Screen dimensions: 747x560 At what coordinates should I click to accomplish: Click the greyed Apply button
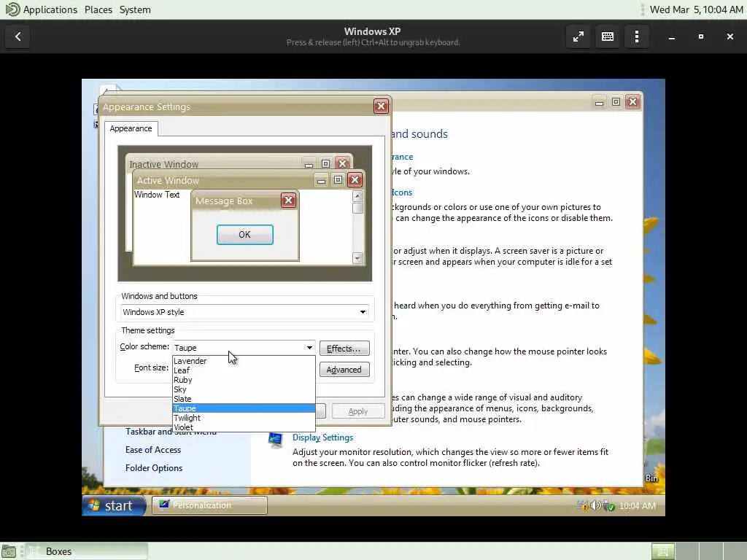click(x=357, y=411)
